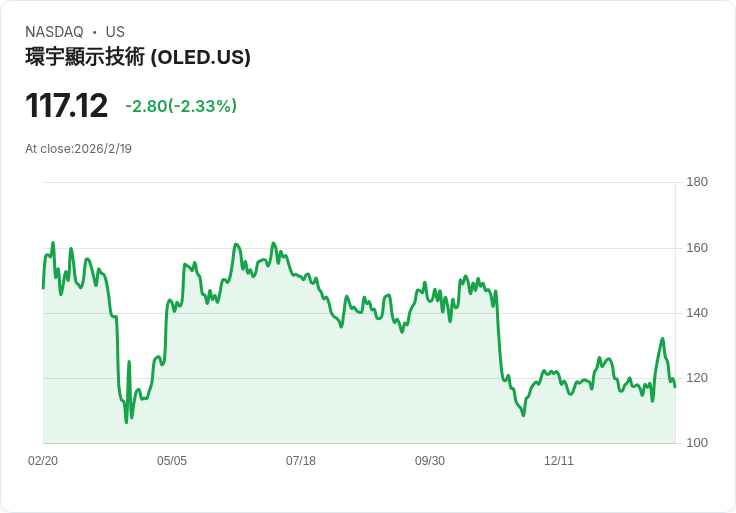Click the US market label

click(x=115, y=32)
